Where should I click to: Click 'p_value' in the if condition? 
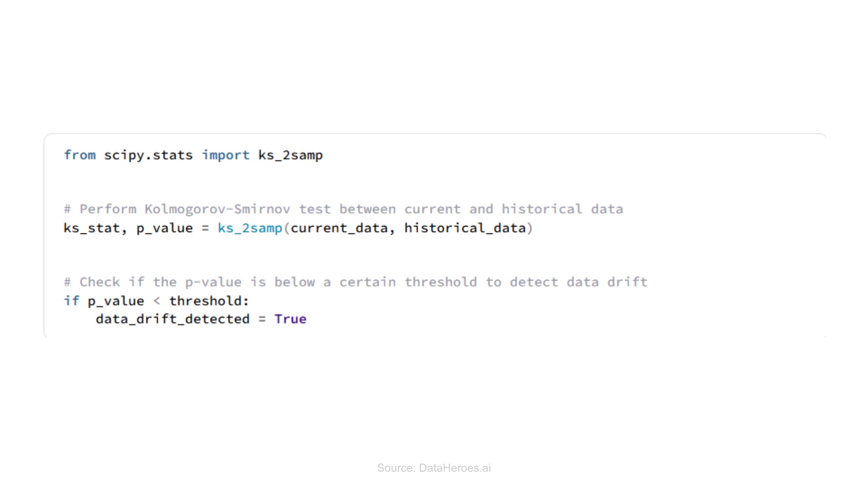(116, 302)
